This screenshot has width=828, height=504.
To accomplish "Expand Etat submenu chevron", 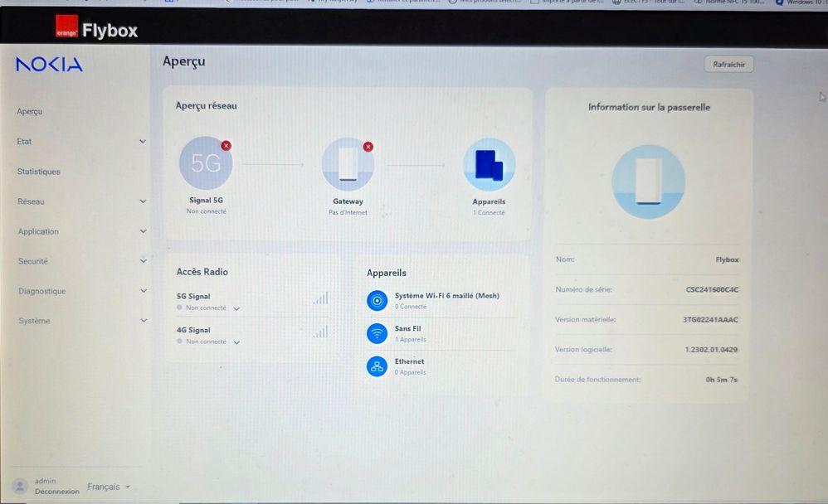I will pos(143,142).
